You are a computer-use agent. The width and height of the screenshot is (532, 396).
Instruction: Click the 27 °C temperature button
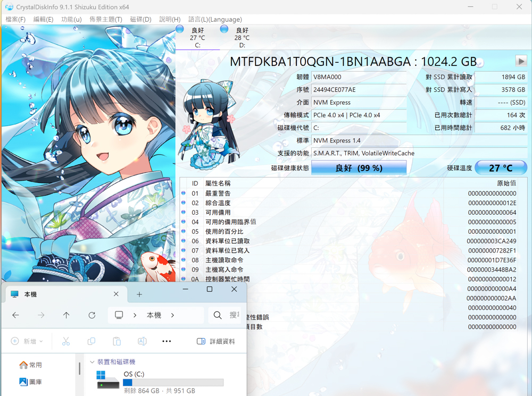(501, 168)
